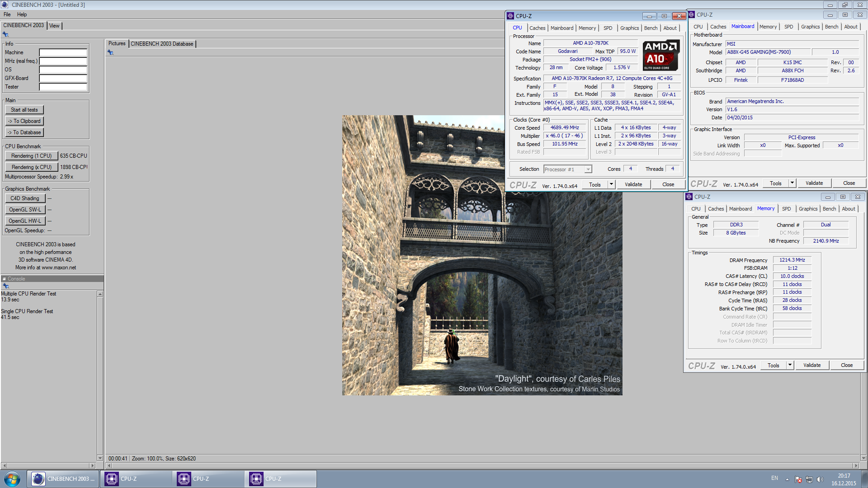Click CPU-Z Memory window title icon
The image size is (868, 488).
click(689, 197)
